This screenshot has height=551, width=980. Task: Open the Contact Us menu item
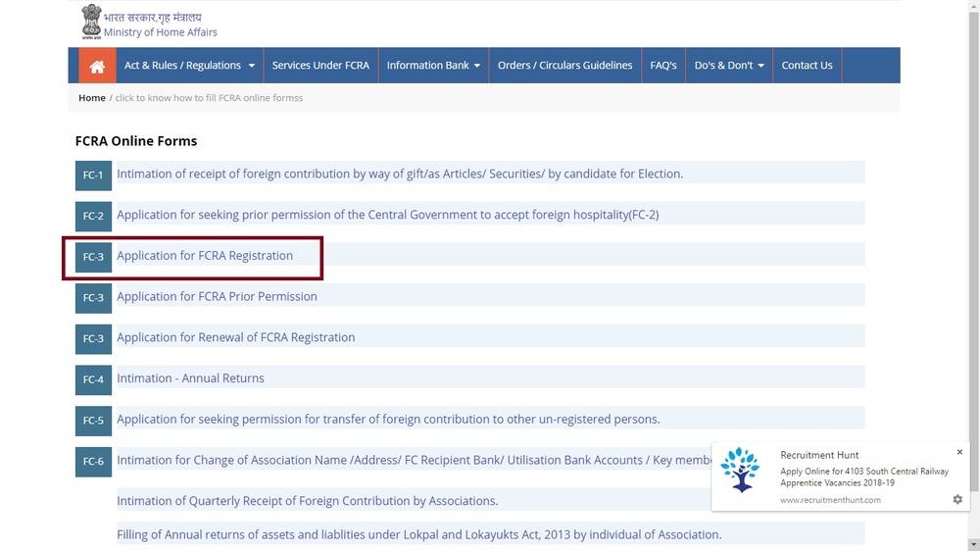click(807, 66)
